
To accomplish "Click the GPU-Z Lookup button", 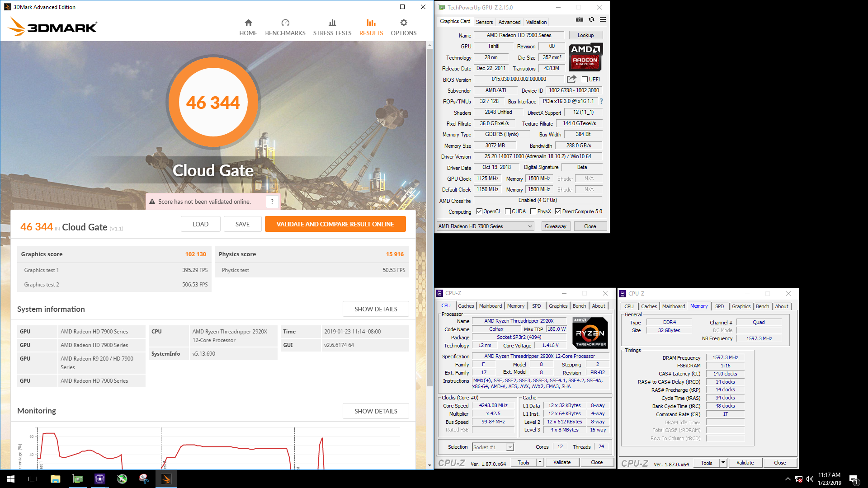I will (585, 35).
